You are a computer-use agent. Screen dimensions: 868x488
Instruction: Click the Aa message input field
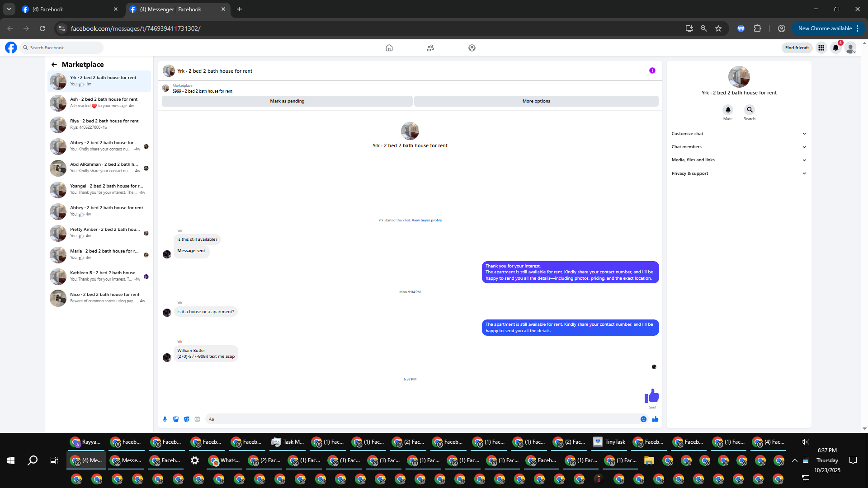(420, 419)
